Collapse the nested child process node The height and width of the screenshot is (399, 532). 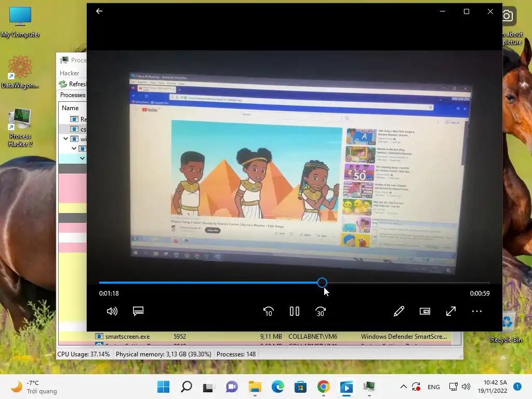coord(74,148)
